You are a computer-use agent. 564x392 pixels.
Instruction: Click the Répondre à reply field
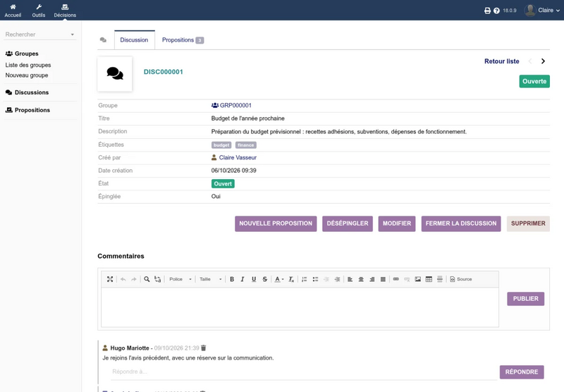pos(304,372)
